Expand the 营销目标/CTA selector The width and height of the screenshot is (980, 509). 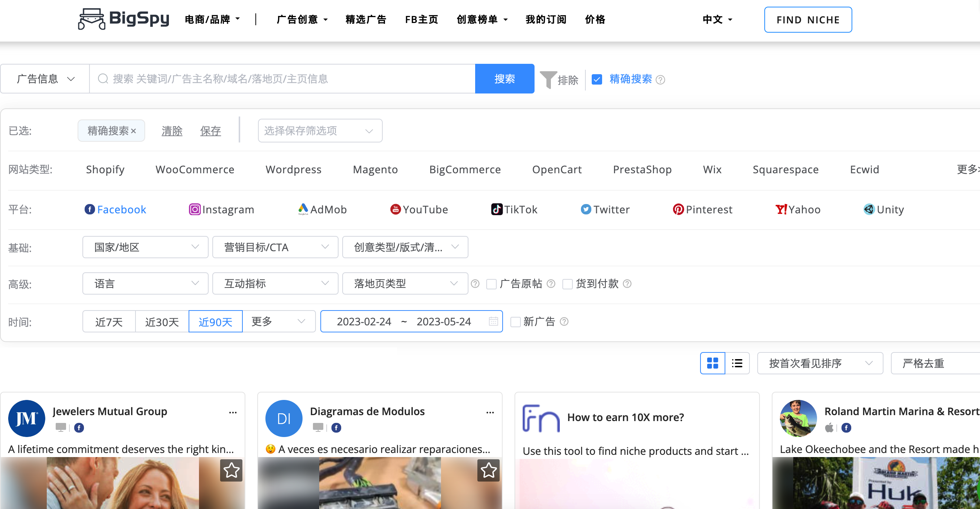coord(275,247)
